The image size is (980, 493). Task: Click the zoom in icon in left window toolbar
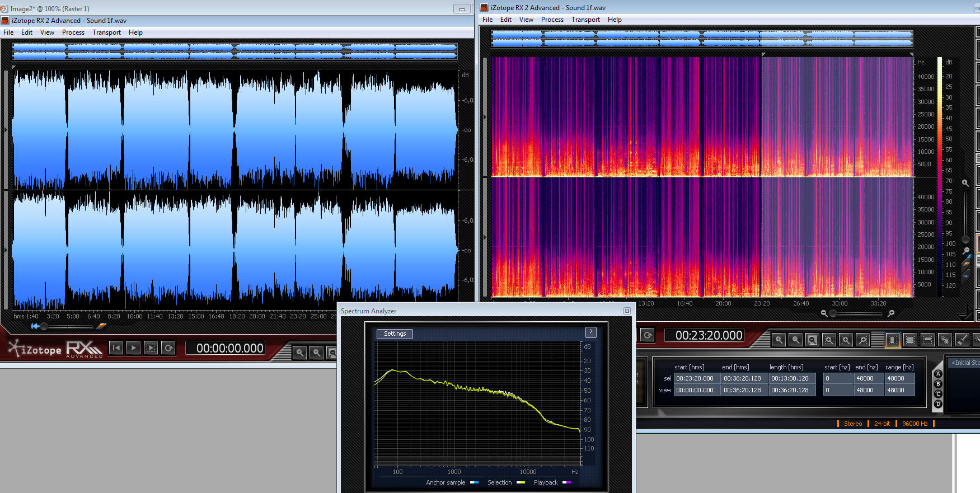pos(300,353)
